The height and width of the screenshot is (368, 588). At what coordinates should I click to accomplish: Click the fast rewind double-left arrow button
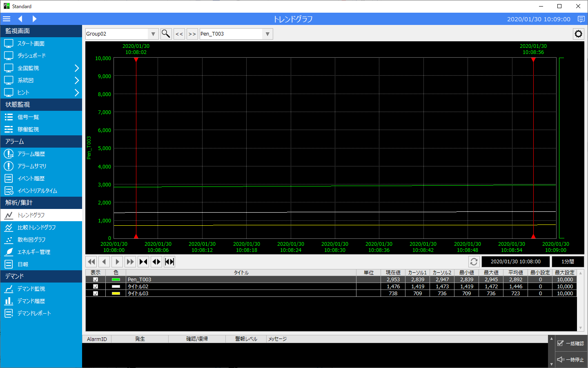pos(91,262)
